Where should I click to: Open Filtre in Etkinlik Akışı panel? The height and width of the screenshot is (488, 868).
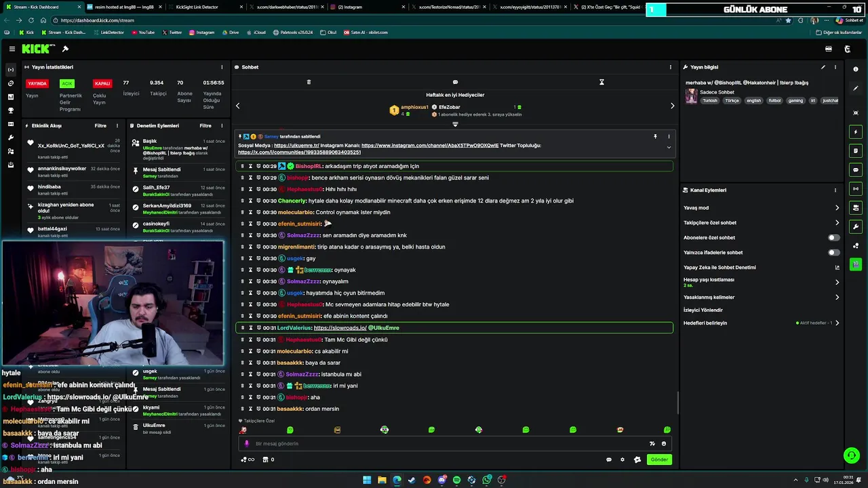pos(100,125)
